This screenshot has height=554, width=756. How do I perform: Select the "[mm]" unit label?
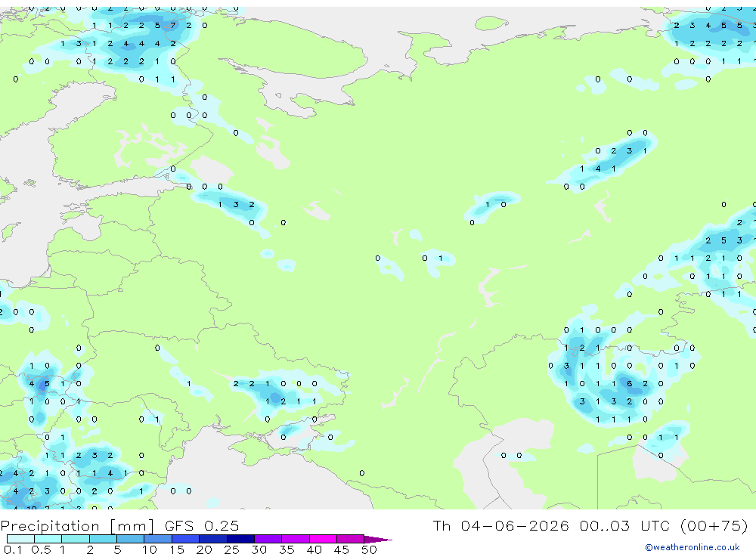coord(132,525)
